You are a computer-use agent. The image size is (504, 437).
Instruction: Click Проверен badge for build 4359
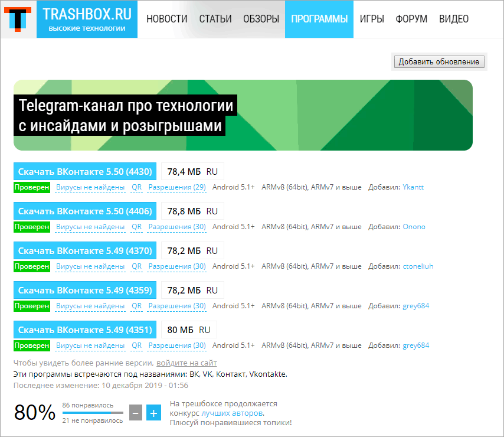pos(32,306)
